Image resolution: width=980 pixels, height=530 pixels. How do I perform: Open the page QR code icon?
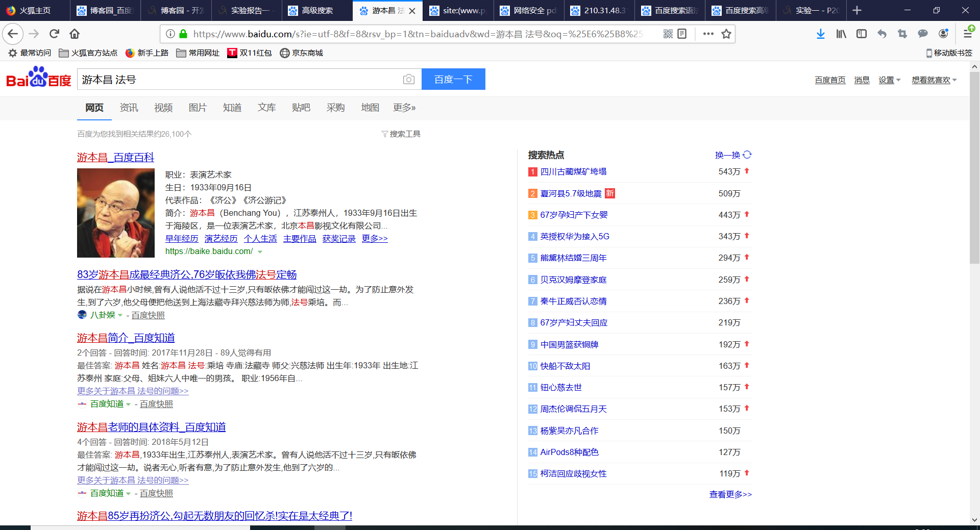click(x=668, y=34)
